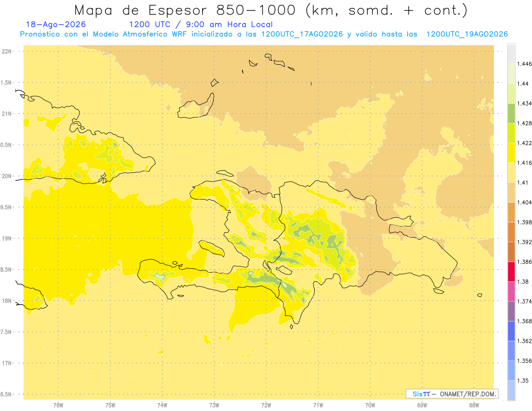
Task: Click the '6.5N' latitude label
Action: point(6,395)
